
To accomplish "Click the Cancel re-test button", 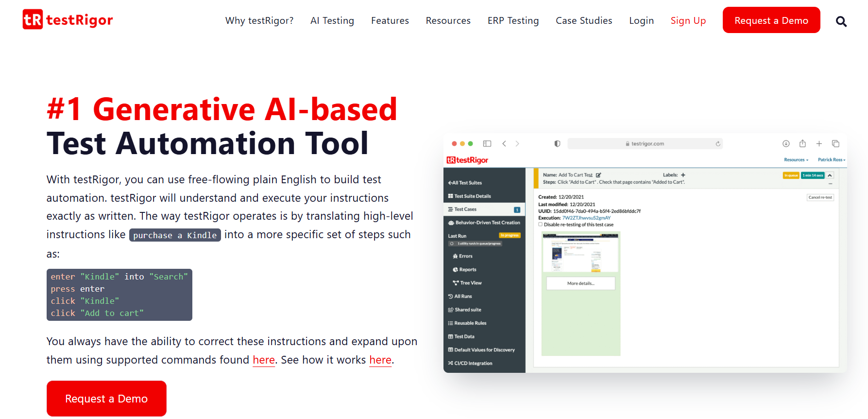I will (x=820, y=197).
